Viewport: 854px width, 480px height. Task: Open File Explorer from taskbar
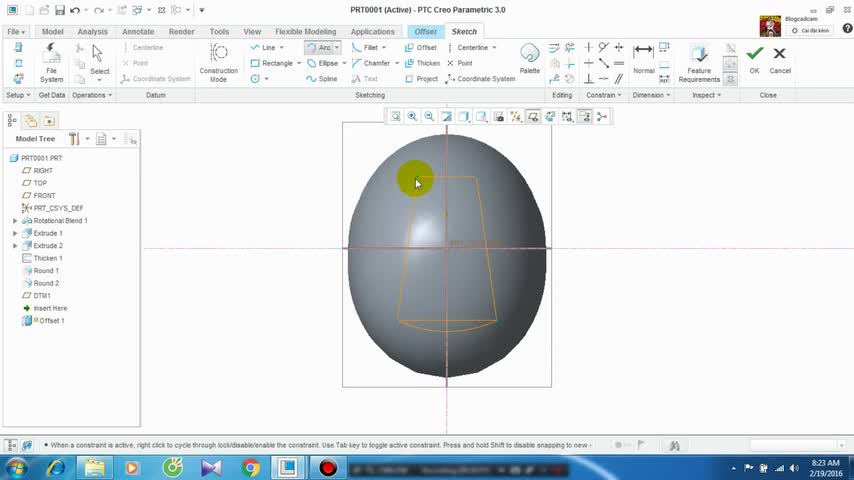tap(95, 467)
